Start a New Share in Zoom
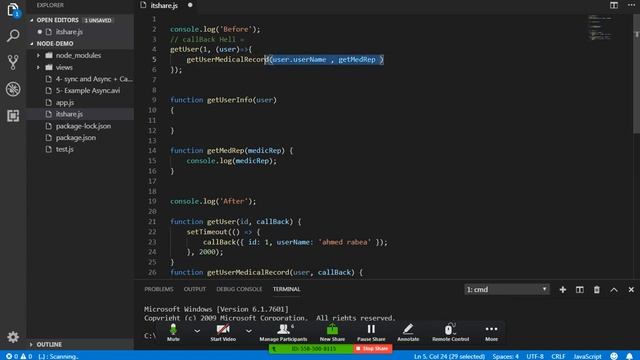 tap(332, 332)
